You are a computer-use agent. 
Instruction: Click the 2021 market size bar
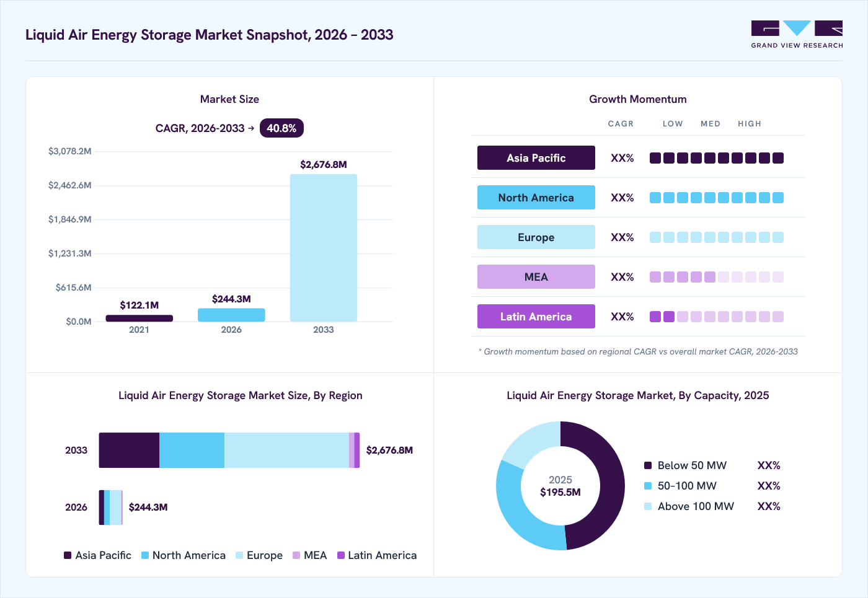click(x=139, y=319)
